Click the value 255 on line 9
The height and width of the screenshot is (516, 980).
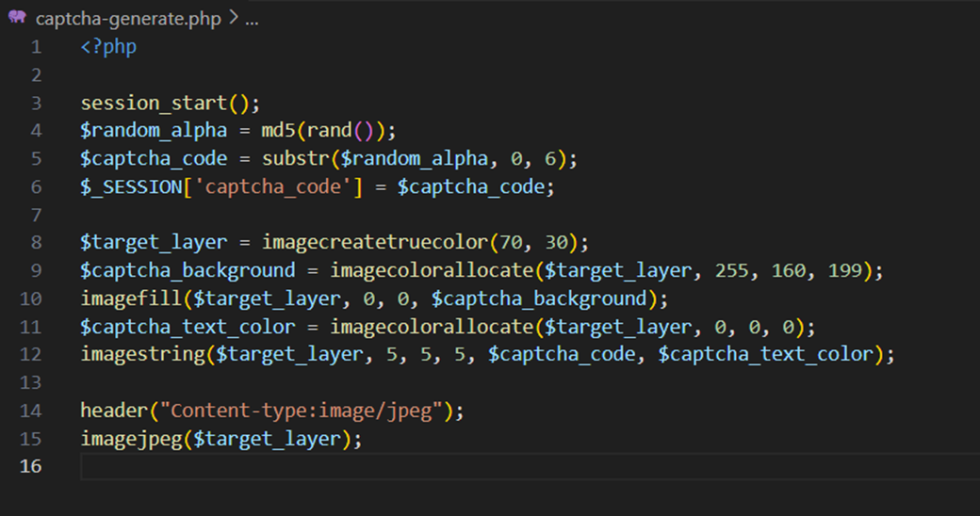point(732,270)
